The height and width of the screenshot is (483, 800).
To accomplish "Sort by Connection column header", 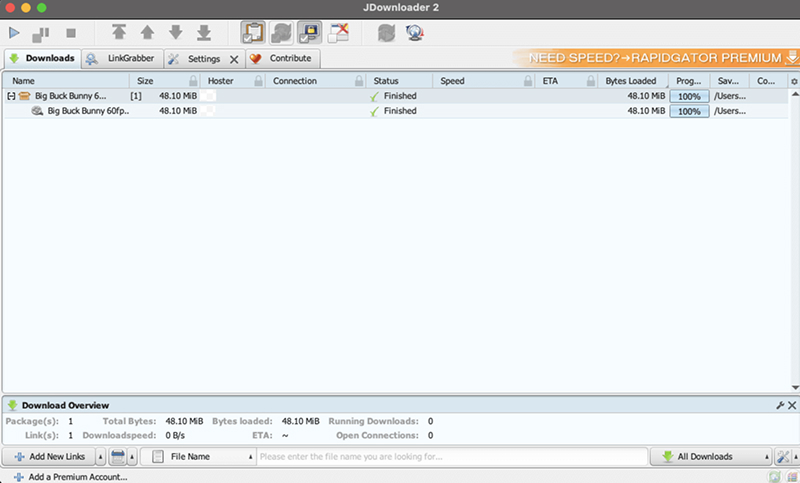I will (295, 81).
